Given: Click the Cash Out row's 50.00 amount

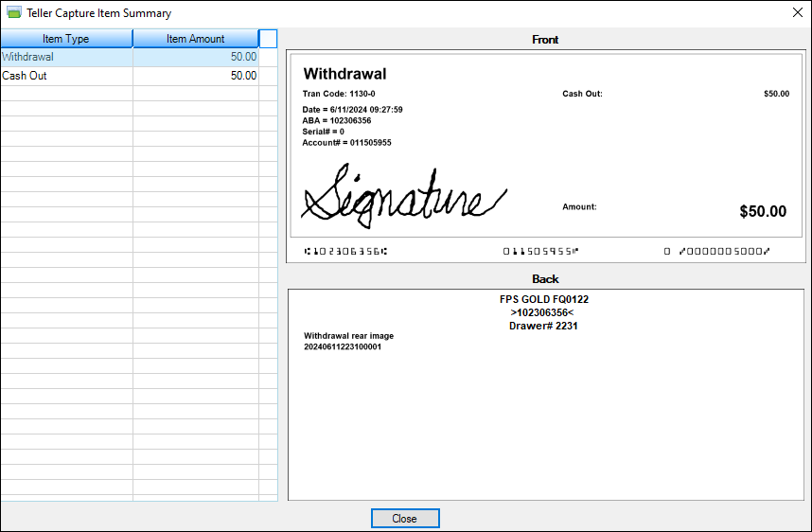Looking at the screenshot, I should (x=243, y=76).
